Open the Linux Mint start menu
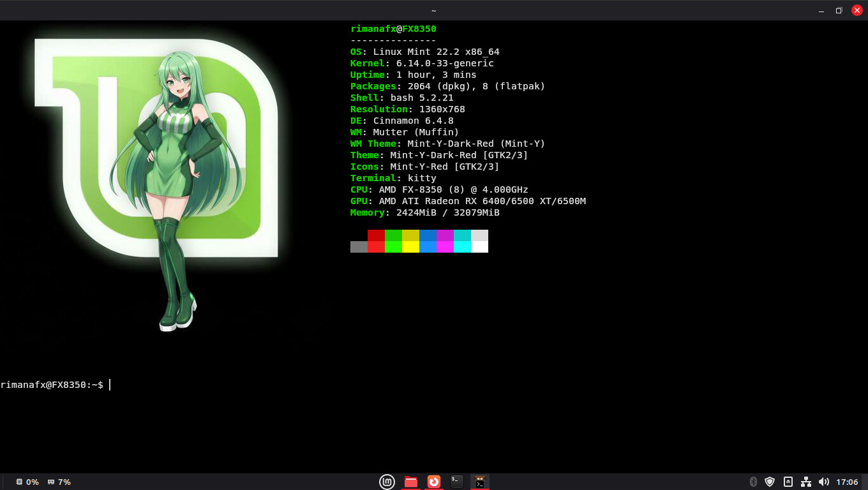Viewport: 868px width, 490px height. pos(387,482)
